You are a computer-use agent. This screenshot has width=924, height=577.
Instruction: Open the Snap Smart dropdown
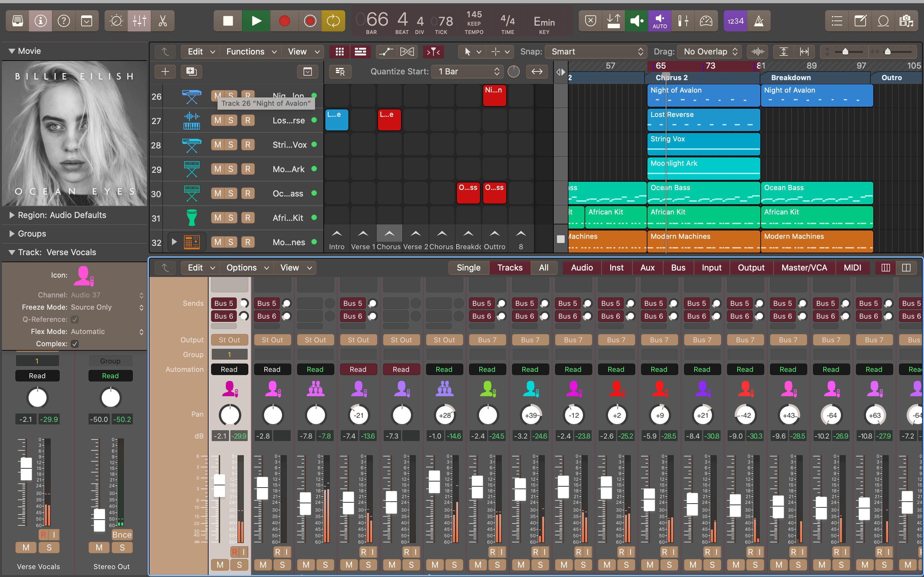coord(596,52)
